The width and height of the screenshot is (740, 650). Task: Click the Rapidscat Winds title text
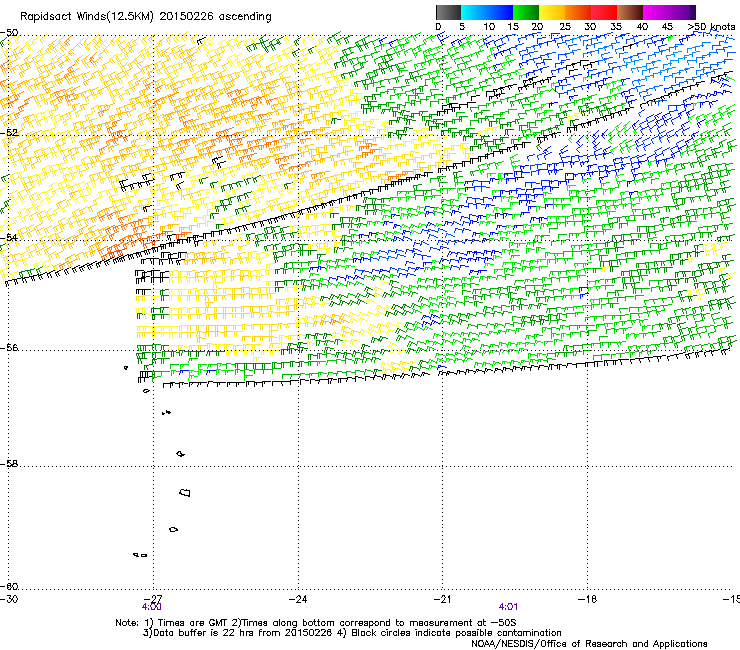[146, 17]
